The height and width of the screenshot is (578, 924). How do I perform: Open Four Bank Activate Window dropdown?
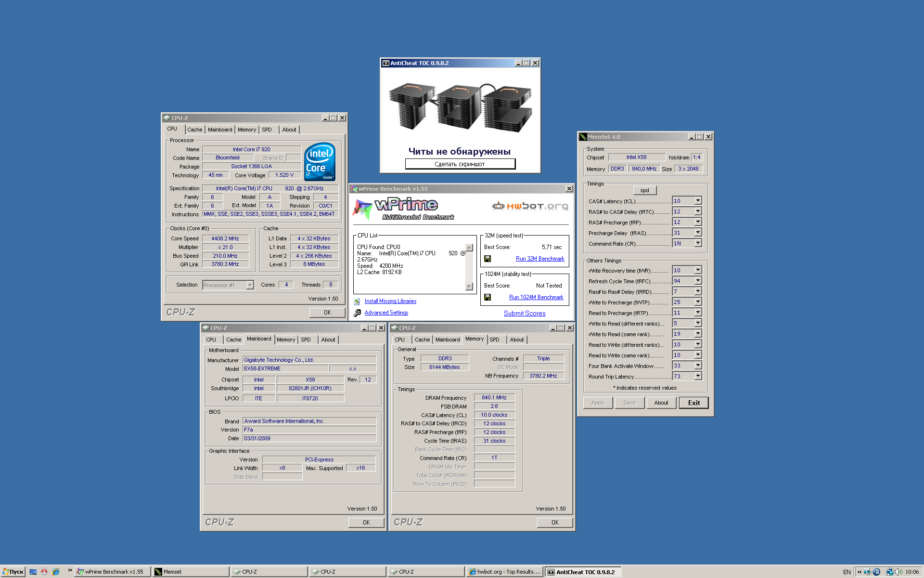(698, 366)
